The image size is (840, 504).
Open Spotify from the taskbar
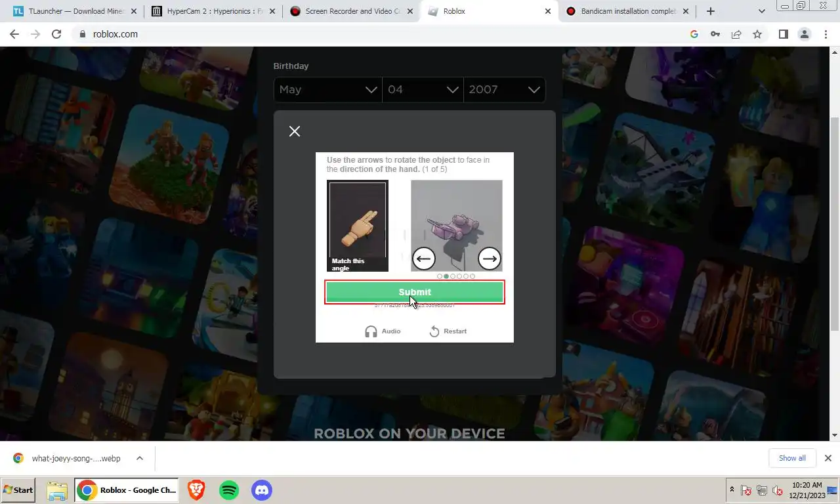tap(229, 490)
